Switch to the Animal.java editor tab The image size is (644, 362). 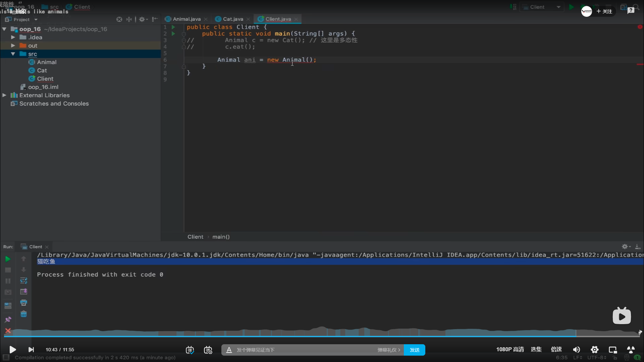pos(186,19)
